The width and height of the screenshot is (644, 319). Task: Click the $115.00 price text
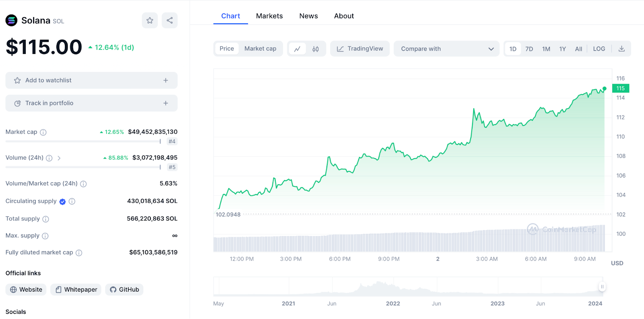[x=44, y=47]
